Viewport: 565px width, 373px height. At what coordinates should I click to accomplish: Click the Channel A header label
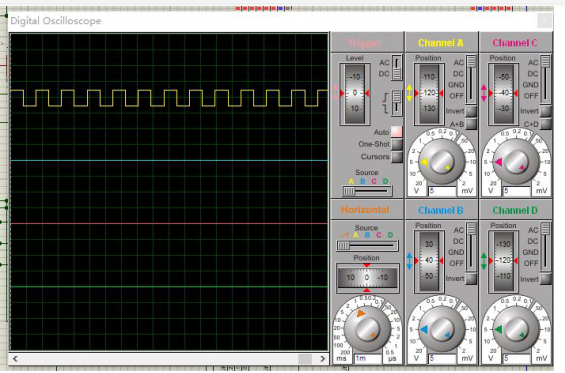point(440,43)
